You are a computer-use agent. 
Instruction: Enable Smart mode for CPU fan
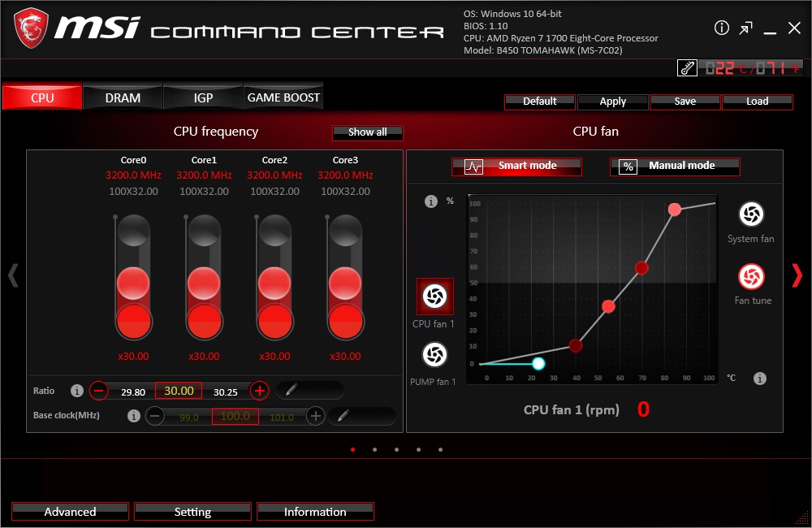[516, 167]
